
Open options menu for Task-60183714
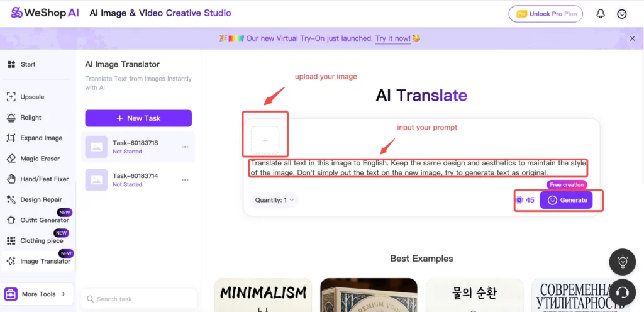click(186, 180)
